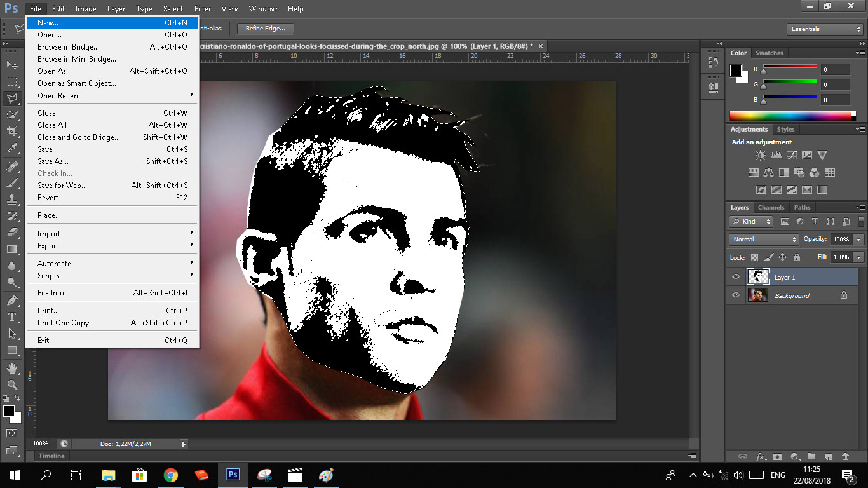Delete layer using the trash icon
This screenshot has width=868, height=488.
click(x=845, y=456)
